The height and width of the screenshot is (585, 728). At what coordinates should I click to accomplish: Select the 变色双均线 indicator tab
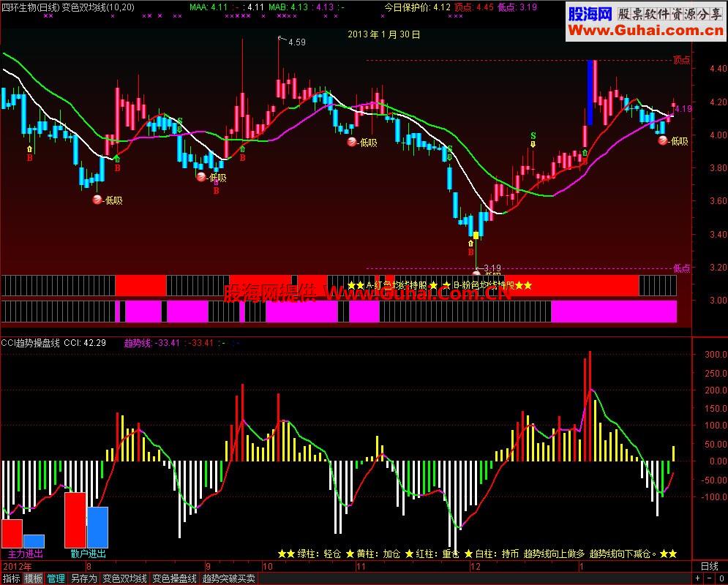pos(124,578)
